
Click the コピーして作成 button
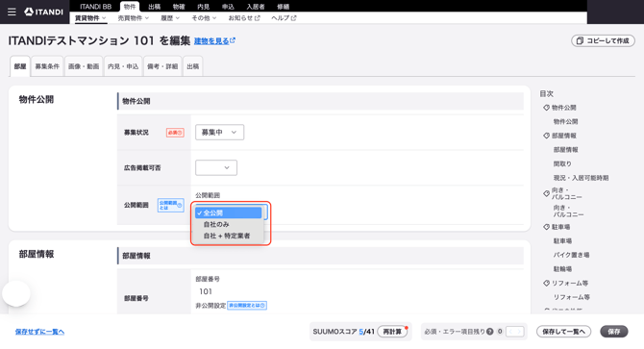603,40
